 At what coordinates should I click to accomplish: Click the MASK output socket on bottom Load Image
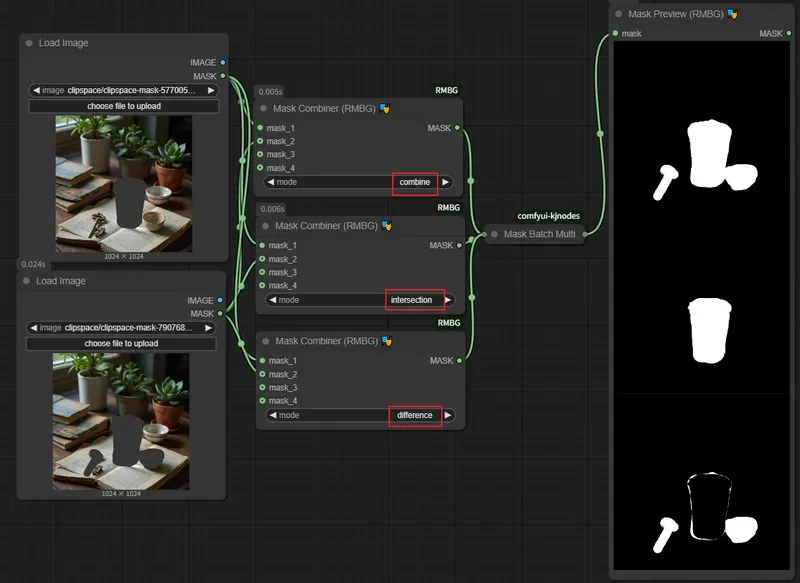pos(222,314)
